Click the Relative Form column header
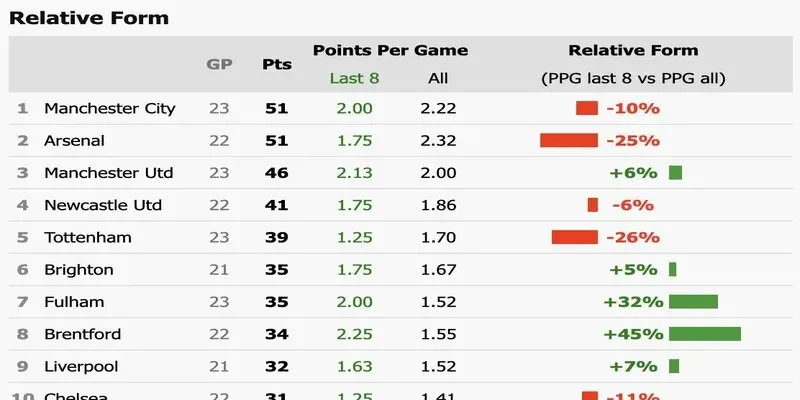 point(633,51)
